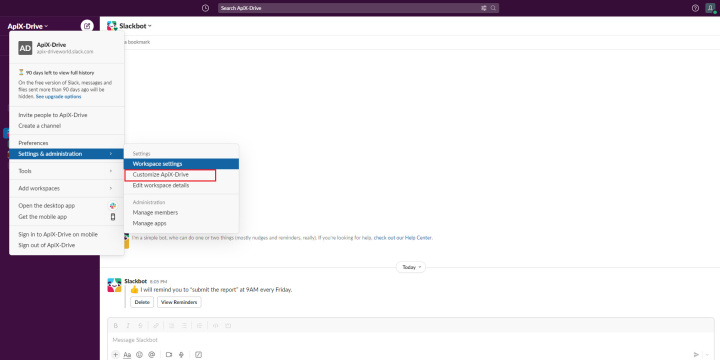The image size is (720, 360).
Task: Open the user avatar in top right
Action: pos(710,8)
